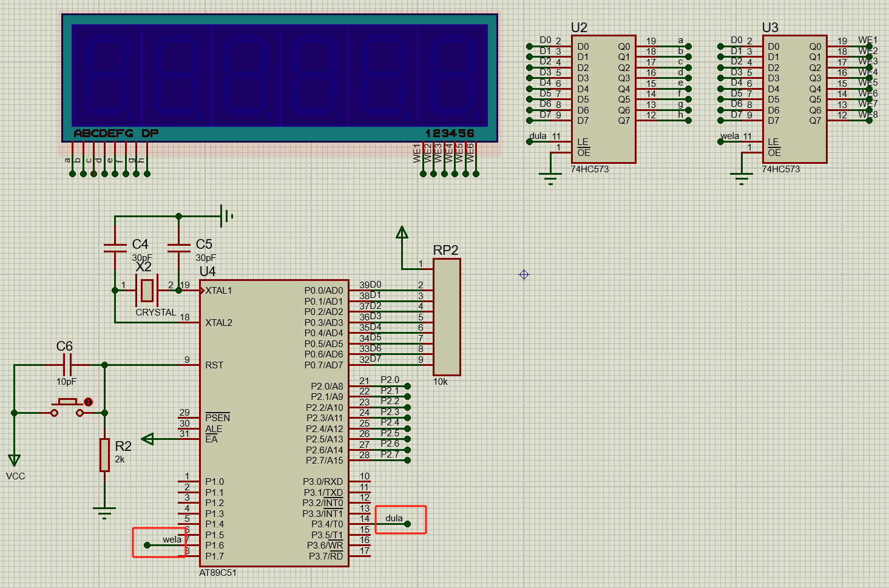Click the RP2 reference label
The height and width of the screenshot is (588, 889).
click(445, 251)
